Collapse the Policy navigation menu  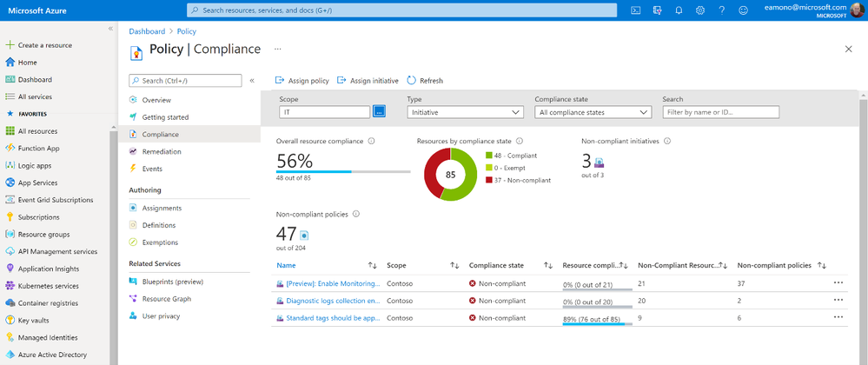click(x=252, y=81)
